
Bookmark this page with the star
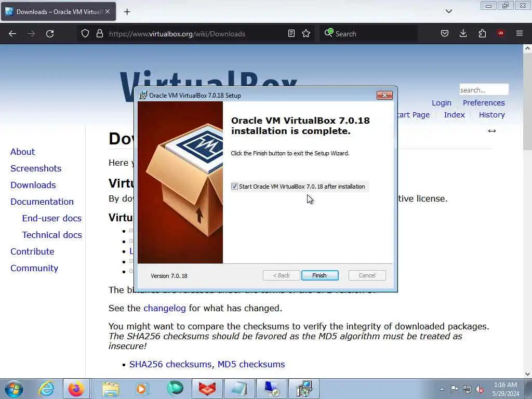[306, 34]
